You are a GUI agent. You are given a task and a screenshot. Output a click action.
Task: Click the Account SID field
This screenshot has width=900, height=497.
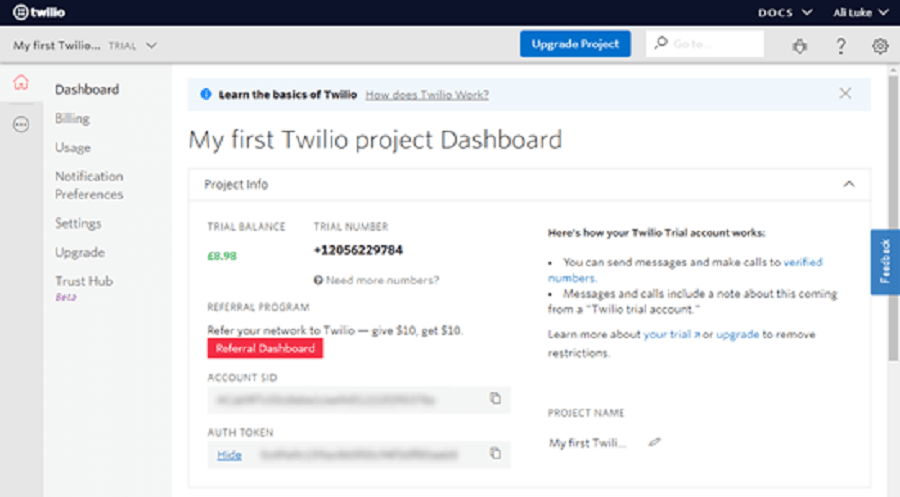click(x=359, y=399)
